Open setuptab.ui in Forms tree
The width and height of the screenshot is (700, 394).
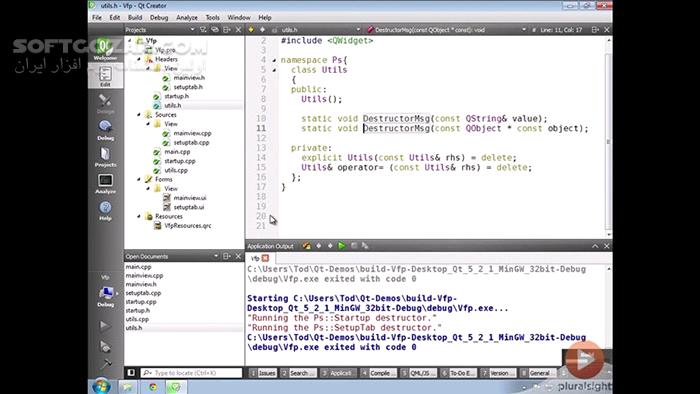coord(188,207)
